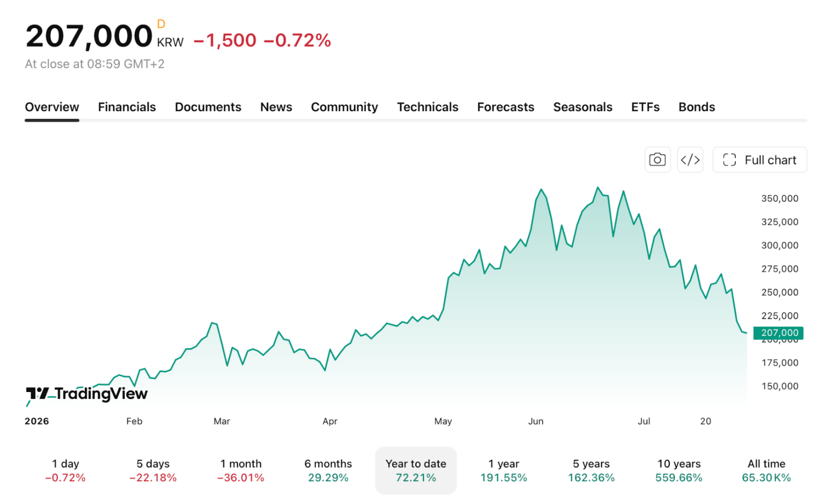Click the orange D delayed-data indicator

(161, 24)
